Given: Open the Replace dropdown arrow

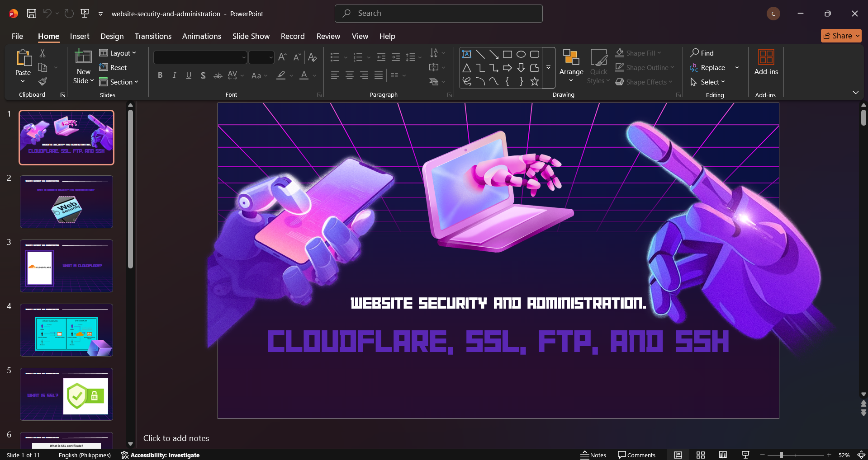Looking at the screenshot, I should coord(737,68).
